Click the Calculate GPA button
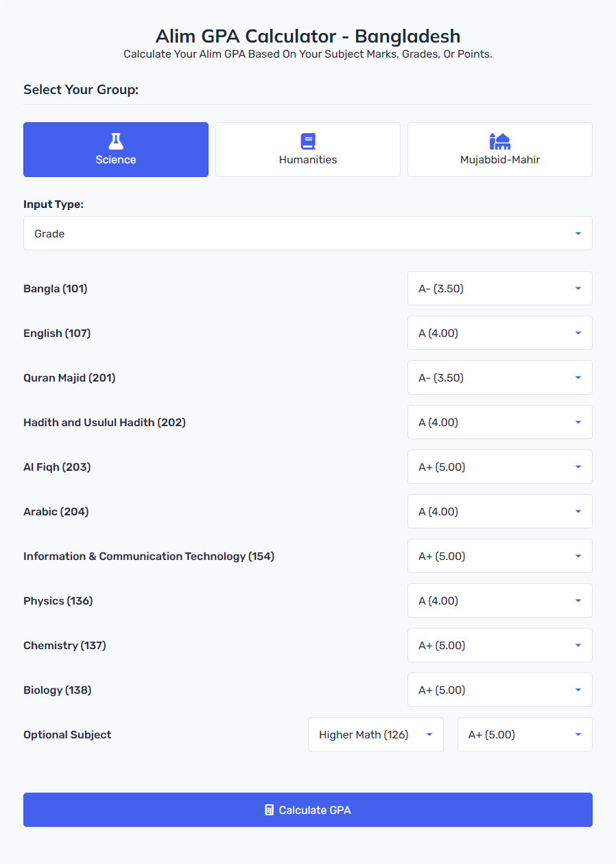The width and height of the screenshot is (616, 864). coord(308,810)
